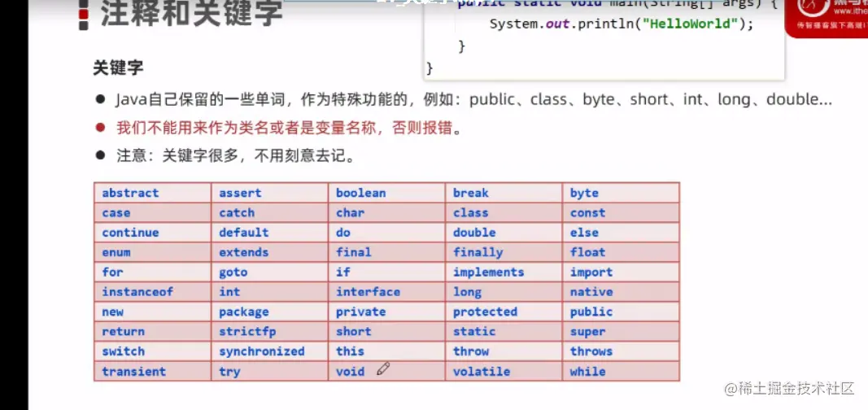Click the 'goto' keyword in the table
The image size is (868, 410).
pyautogui.click(x=233, y=273)
